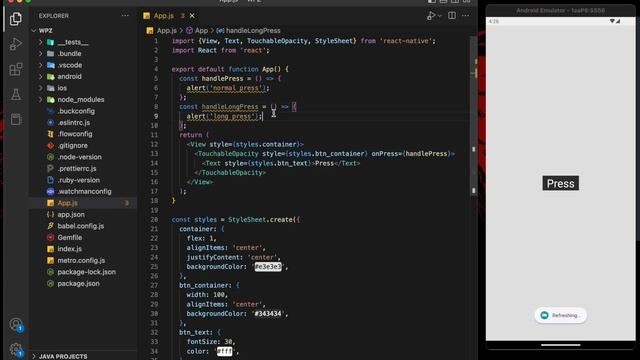The image size is (640, 360).
Task: Open Explorer Views and More Actions ellipsis
Action: [x=125, y=16]
